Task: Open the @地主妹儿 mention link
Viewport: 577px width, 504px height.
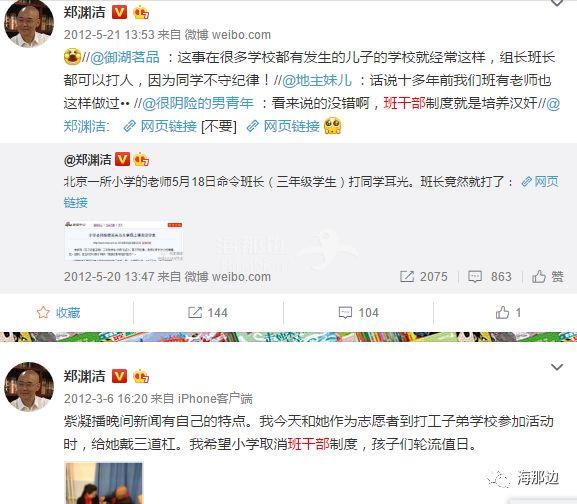Action: pyautogui.click(x=317, y=81)
